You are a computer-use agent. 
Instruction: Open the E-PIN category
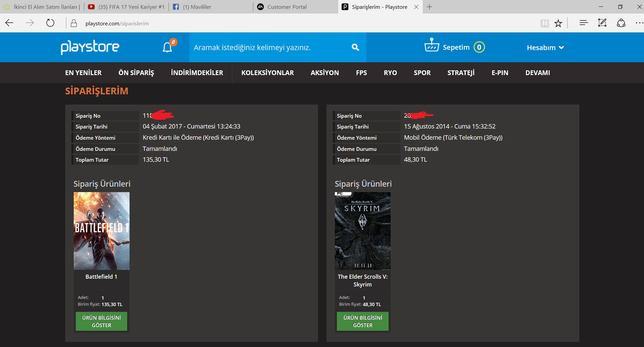pyautogui.click(x=500, y=73)
